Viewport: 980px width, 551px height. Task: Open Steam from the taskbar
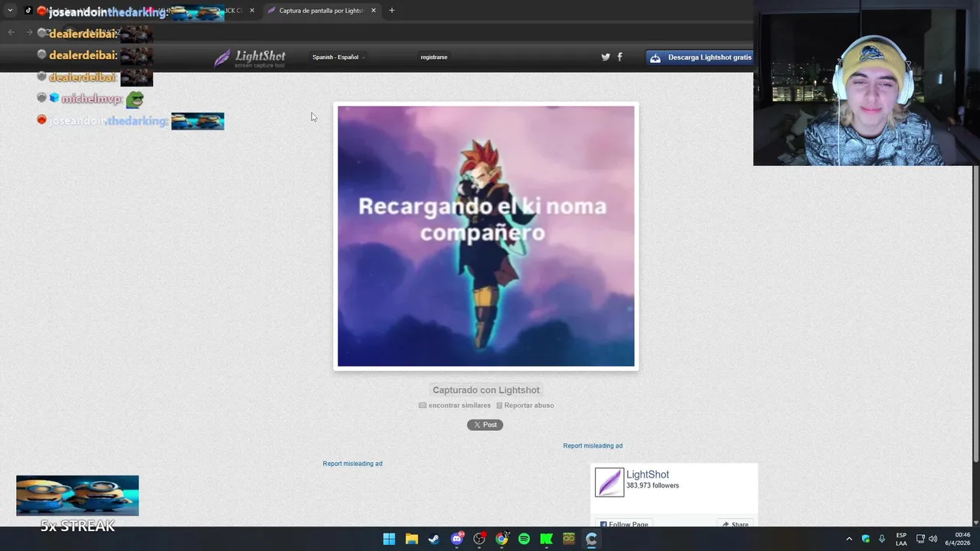[x=434, y=539]
